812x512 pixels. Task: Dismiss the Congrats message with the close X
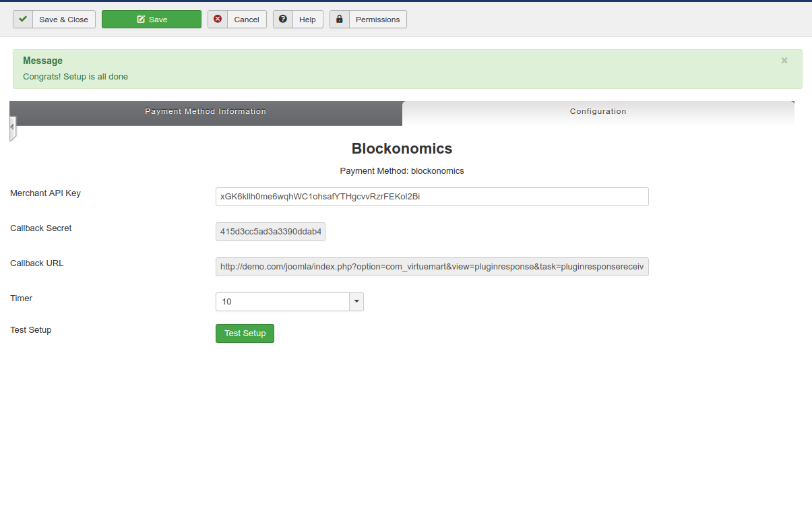coord(784,61)
